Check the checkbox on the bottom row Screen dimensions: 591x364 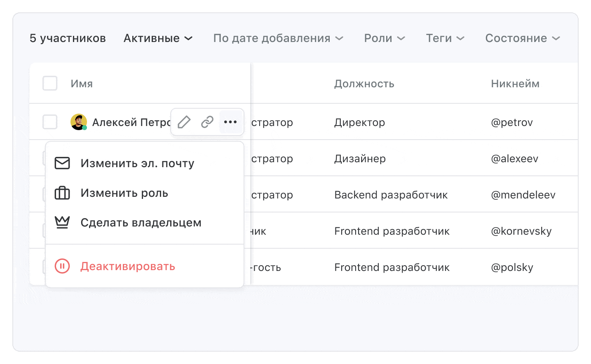49,267
